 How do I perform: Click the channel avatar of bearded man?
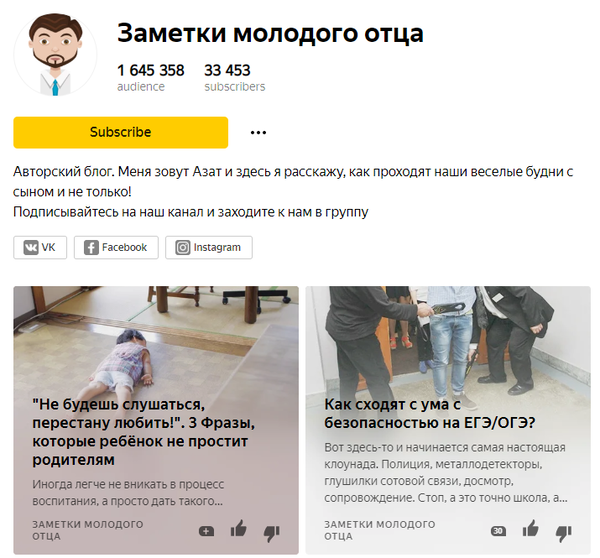pos(55,54)
